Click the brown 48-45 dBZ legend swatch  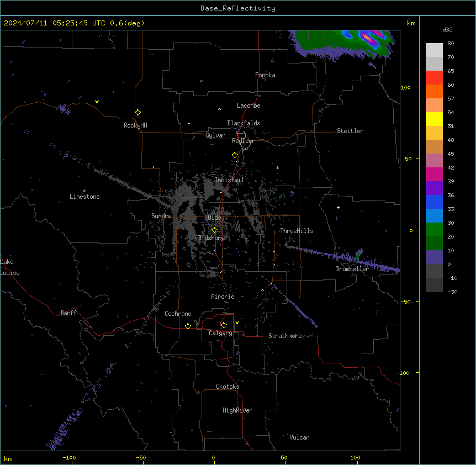pyautogui.click(x=434, y=146)
